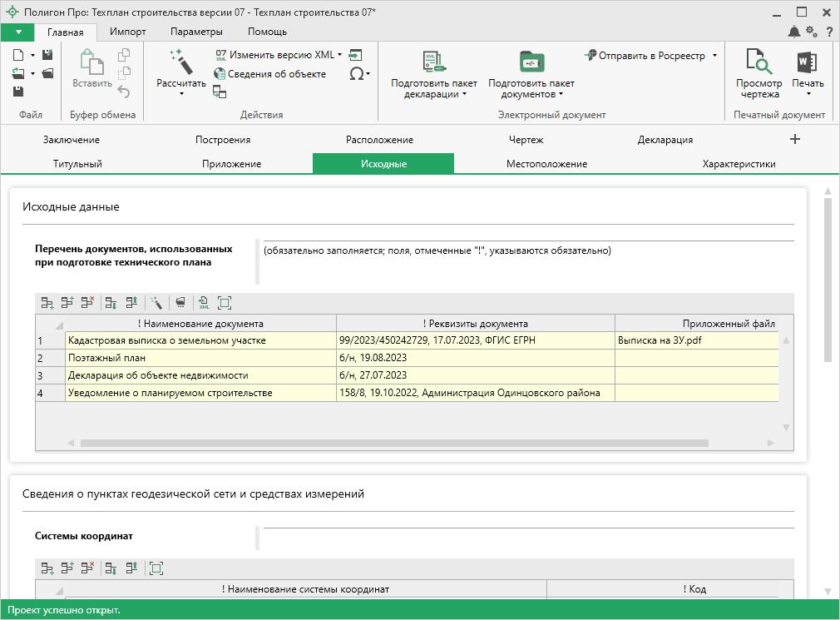Expand documents table to full screen
Viewport: 840px width, 620px height.
coord(224,303)
